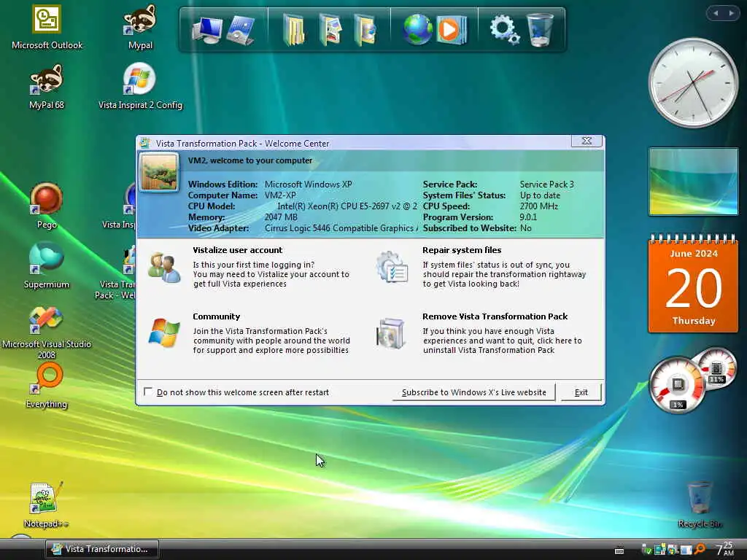Click the Community Windows flag icon

click(x=164, y=332)
